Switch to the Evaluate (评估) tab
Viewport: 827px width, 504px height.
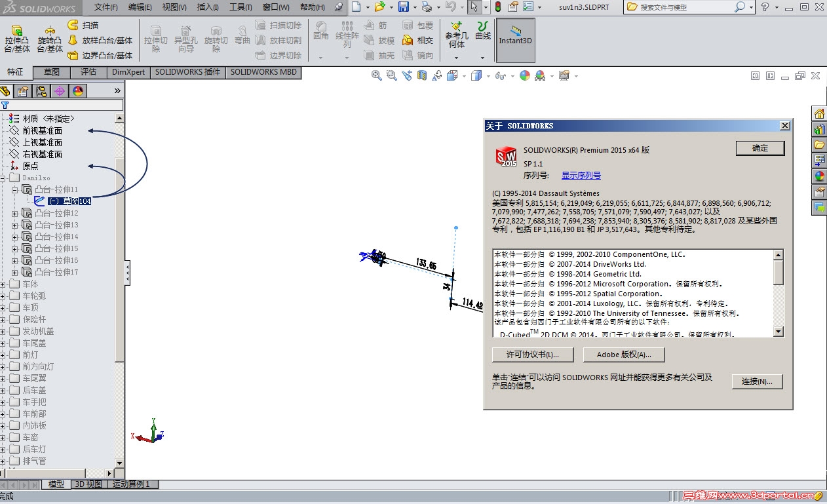point(88,72)
